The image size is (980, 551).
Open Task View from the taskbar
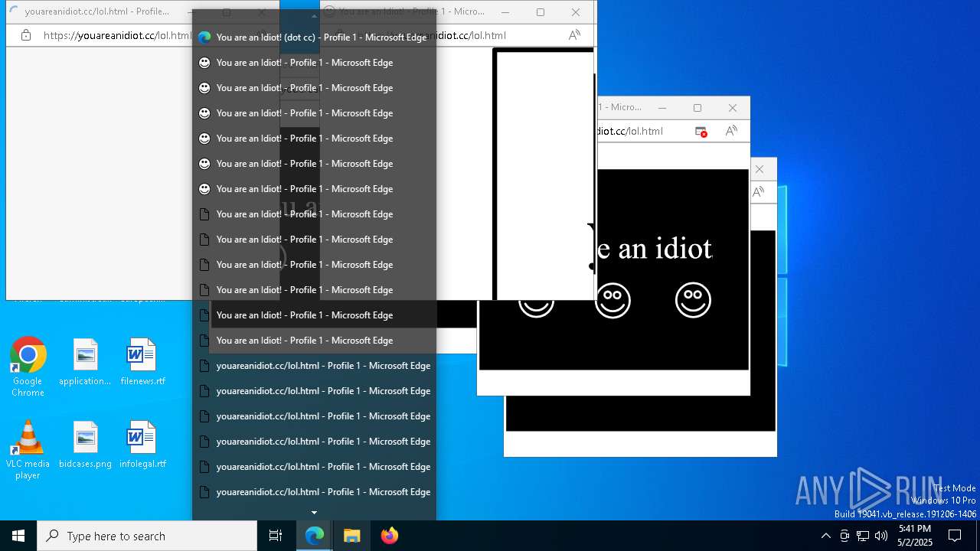tap(276, 536)
